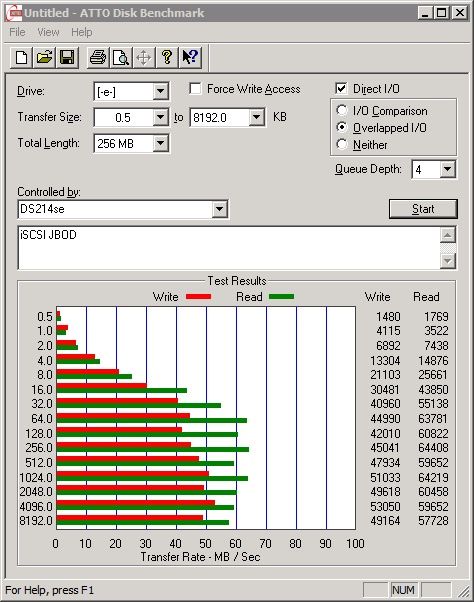Image resolution: width=474 pixels, height=602 pixels.
Task: Open the View menu
Action: point(48,32)
